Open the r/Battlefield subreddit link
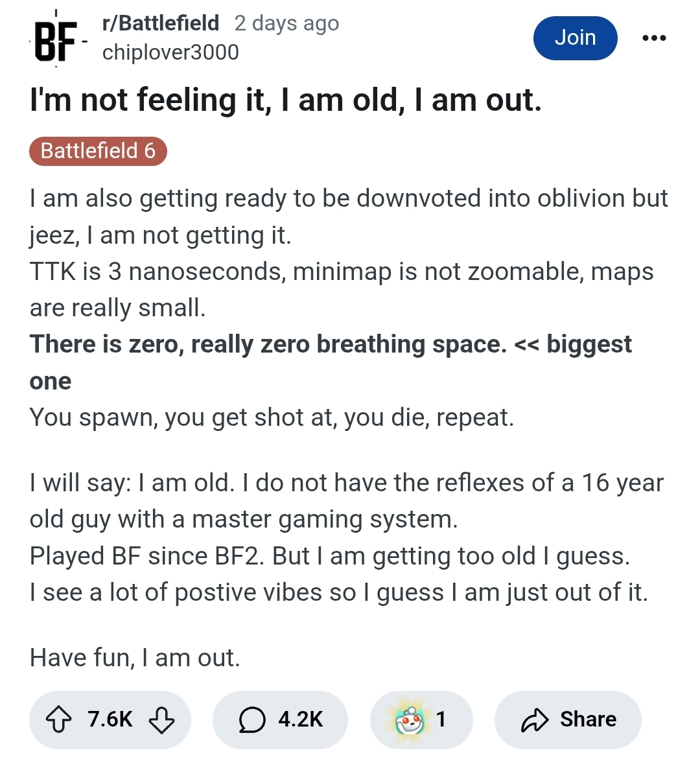The width and height of the screenshot is (700, 757). click(x=161, y=23)
